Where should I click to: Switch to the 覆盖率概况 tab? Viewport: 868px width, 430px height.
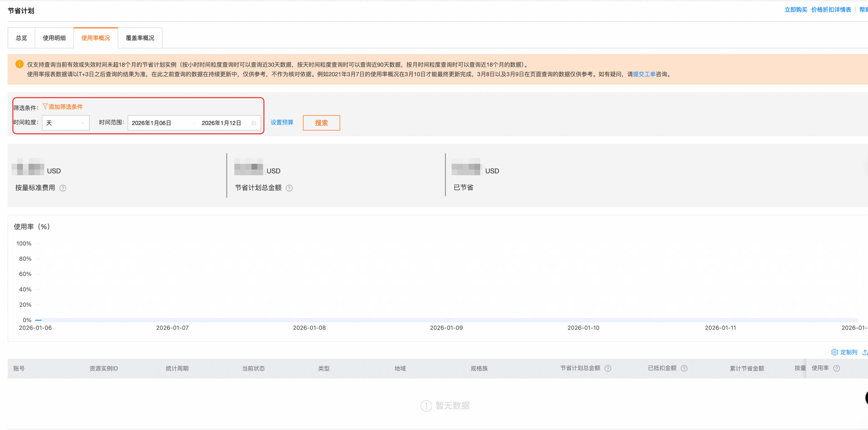(140, 38)
